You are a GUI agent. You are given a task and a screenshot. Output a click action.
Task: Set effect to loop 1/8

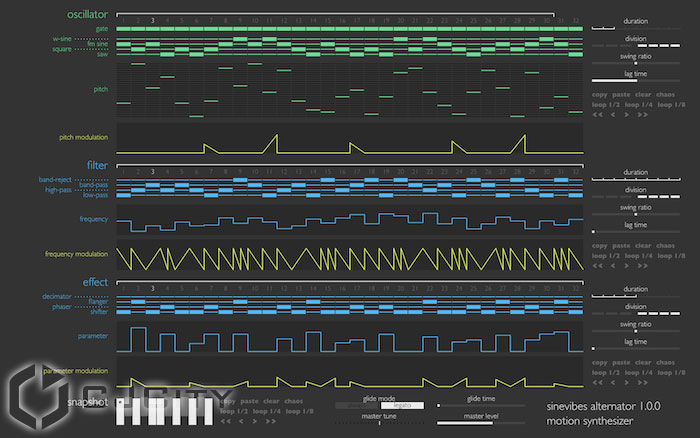coord(671,373)
